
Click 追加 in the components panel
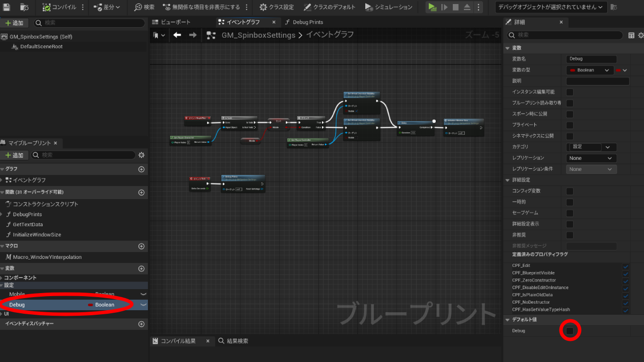[x=14, y=23]
